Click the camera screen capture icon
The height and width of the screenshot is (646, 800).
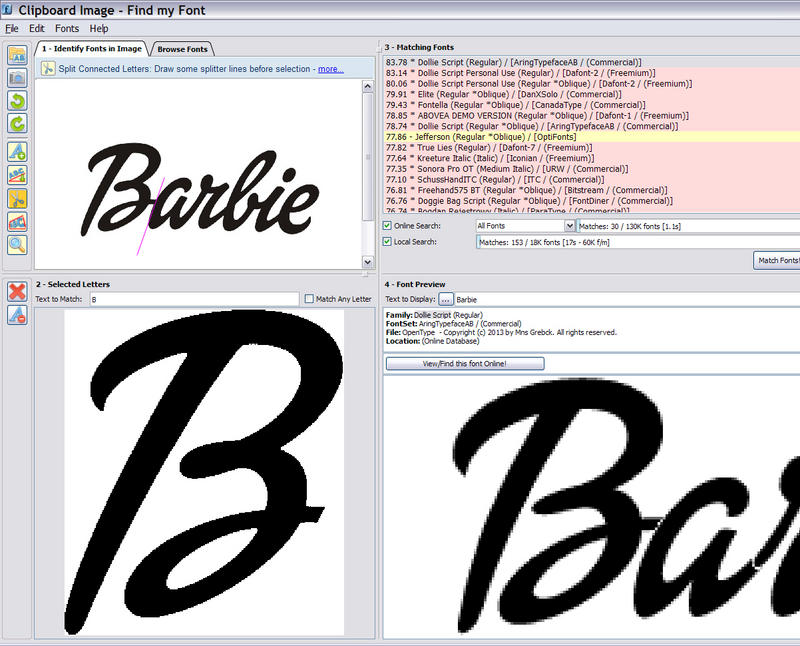pos(17,78)
